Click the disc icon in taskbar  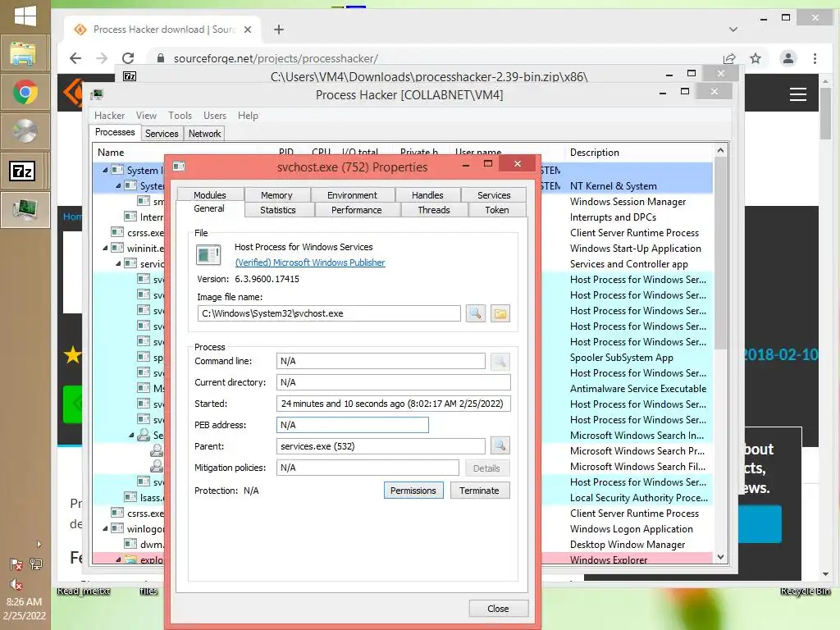(25, 132)
